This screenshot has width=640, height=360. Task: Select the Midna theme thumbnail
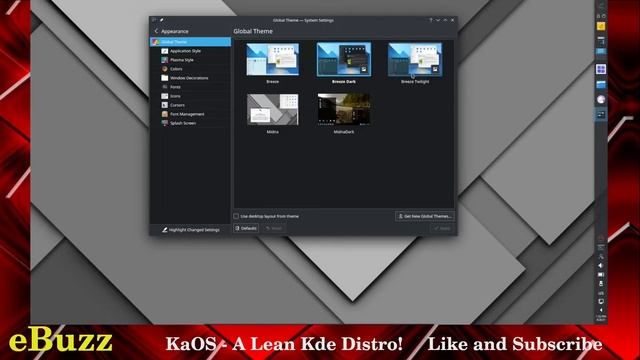click(x=273, y=109)
